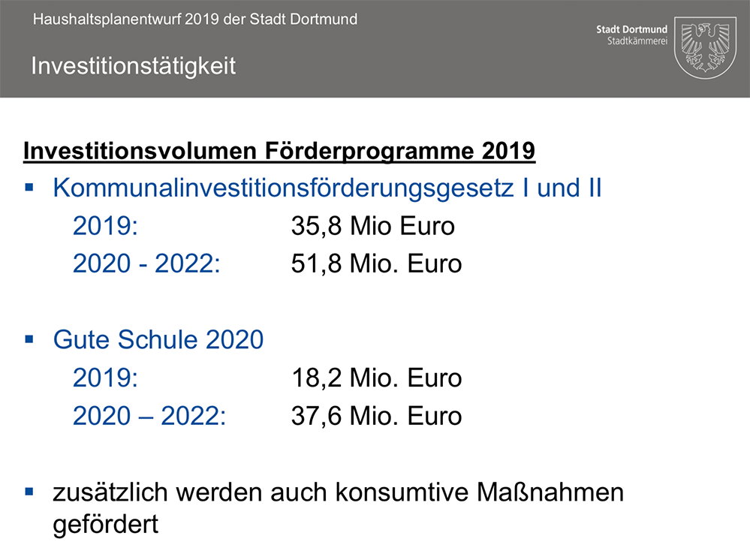Select the '18,2 Mio. Euro' amount

pos(376,378)
